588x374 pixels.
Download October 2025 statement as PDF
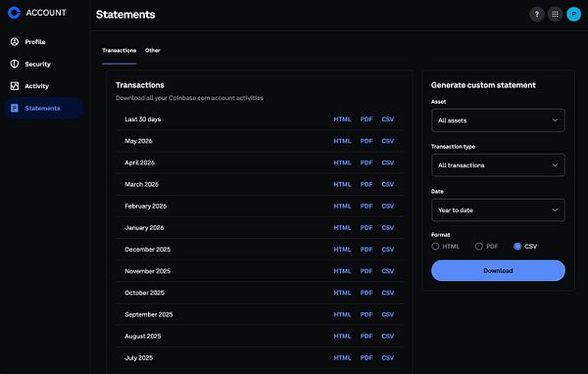click(x=367, y=293)
